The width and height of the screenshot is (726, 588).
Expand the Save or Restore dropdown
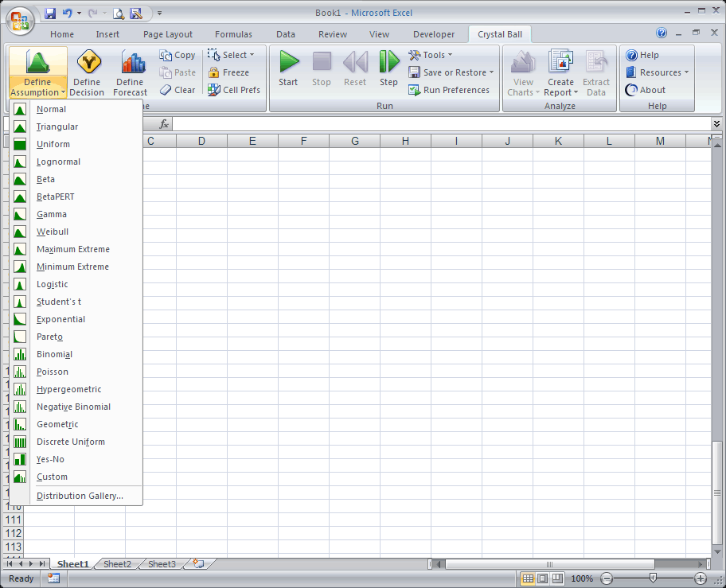[x=491, y=72]
